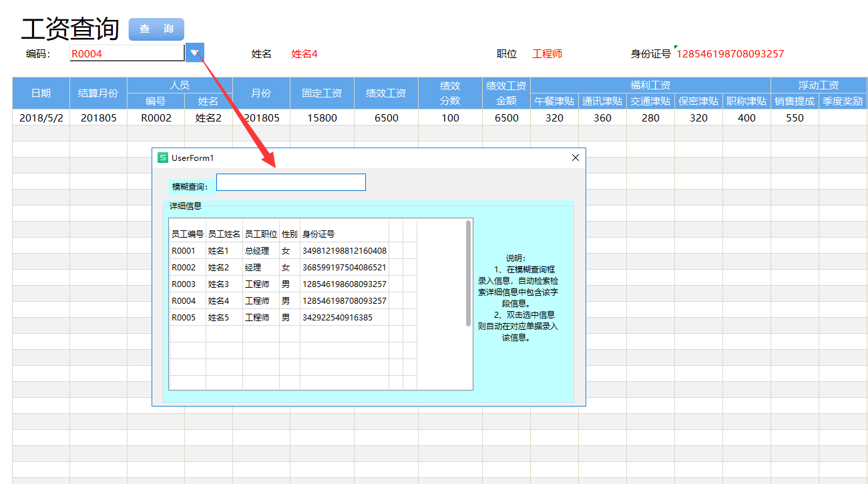The height and width of the screenshot is (484, 868).
Task: Click the 性别 column header in list
Action: [x=290, y=234]
